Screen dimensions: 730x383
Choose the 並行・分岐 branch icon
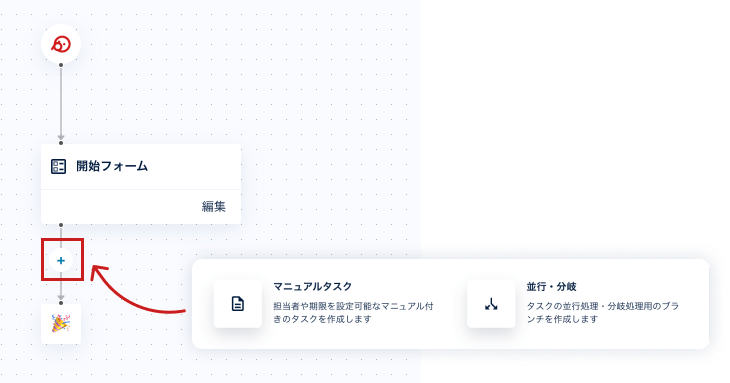[491, 304]
